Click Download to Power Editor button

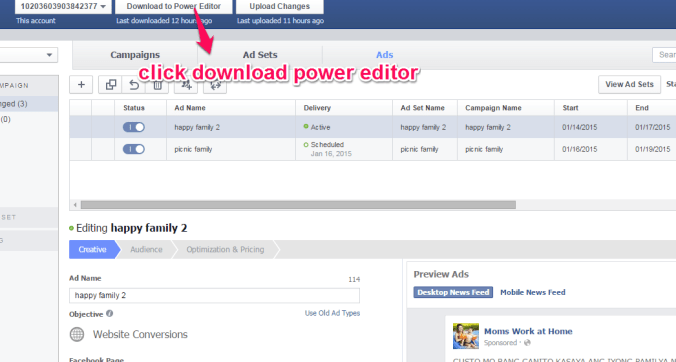[173, 6]
